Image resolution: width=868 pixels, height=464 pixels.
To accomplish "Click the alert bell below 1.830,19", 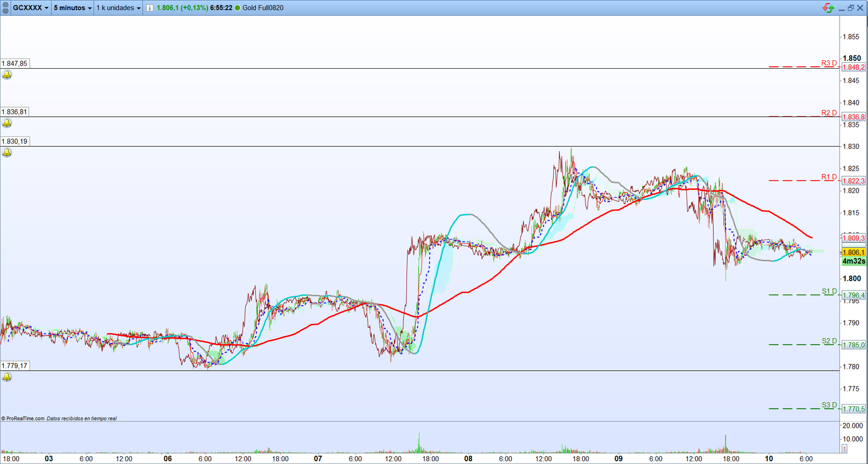I will pyautogui.click(x=6, y=153).
